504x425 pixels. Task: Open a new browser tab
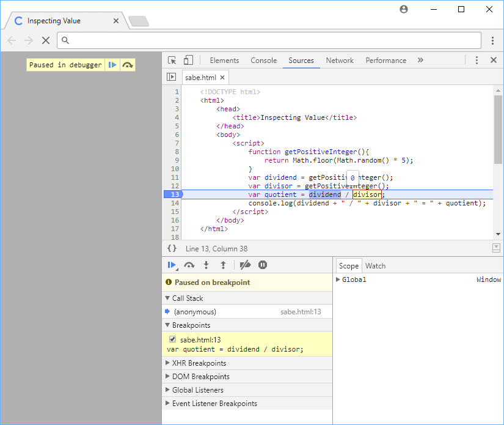click(x=139, y=21)
